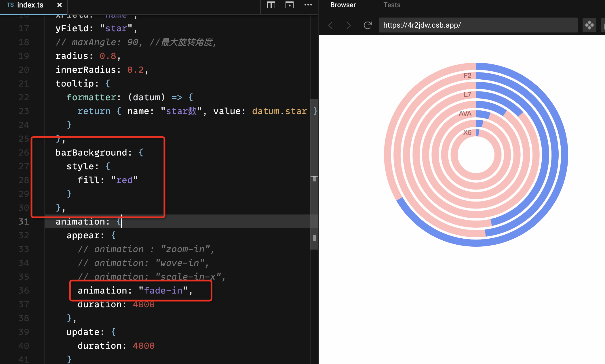
Task: Click the TS language icon on the file tab
Action: 10,5
